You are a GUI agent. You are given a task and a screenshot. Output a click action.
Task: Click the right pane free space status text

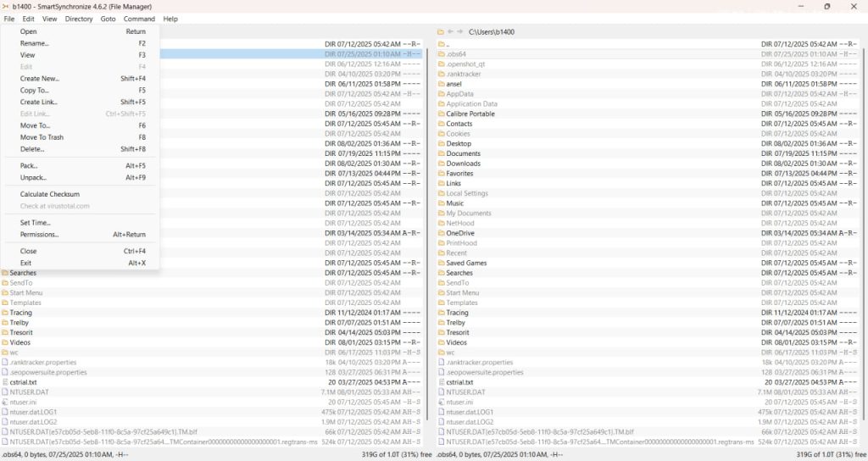[832, 454]
